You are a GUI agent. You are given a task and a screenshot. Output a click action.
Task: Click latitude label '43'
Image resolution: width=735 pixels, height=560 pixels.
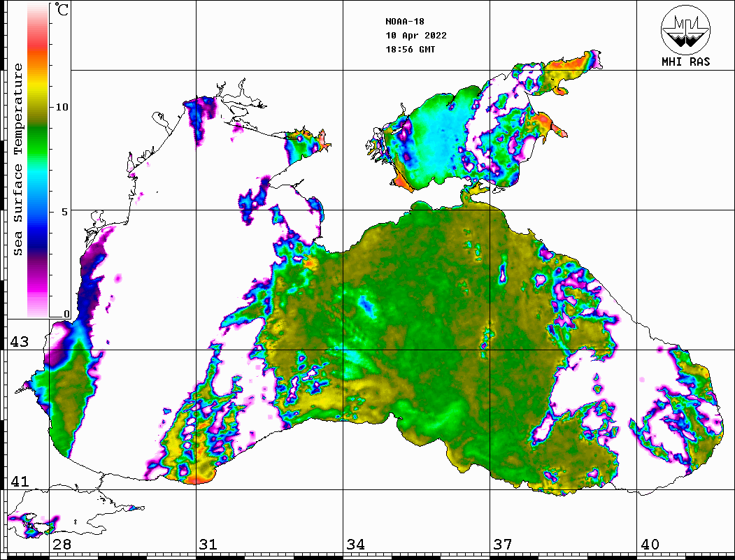click(20, 342)
